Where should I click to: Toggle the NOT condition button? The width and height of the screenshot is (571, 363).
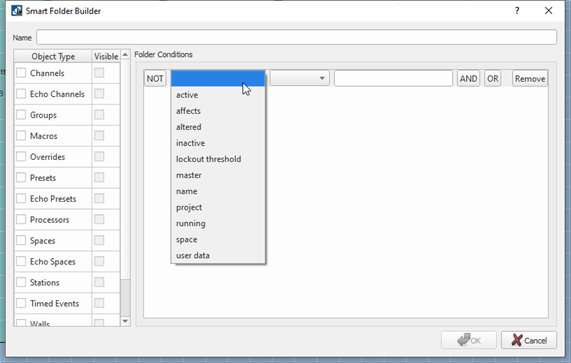tap(155, 79)
